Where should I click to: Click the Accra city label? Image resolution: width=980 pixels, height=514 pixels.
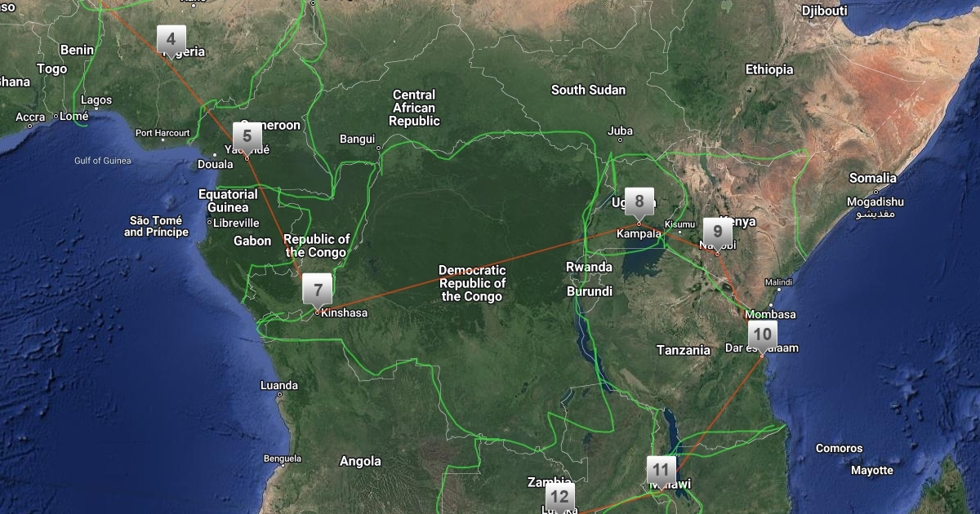(30, 117)
